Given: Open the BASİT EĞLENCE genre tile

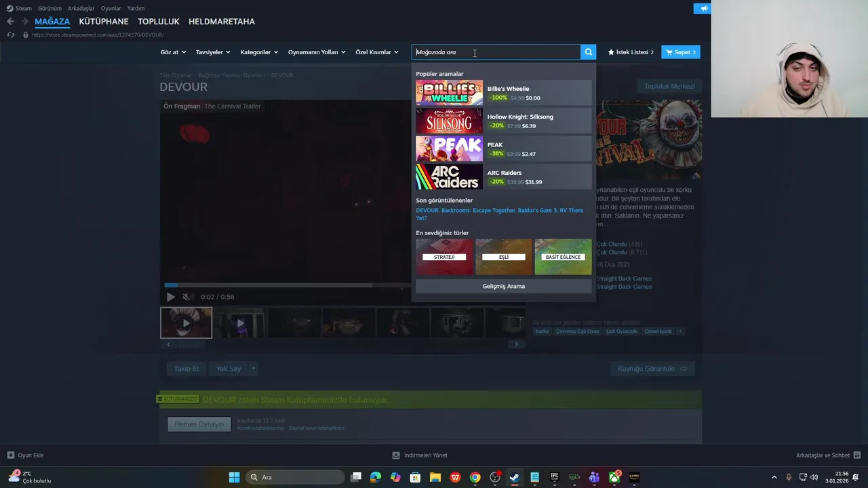Looking at the screenshot, I should point(563,257).
